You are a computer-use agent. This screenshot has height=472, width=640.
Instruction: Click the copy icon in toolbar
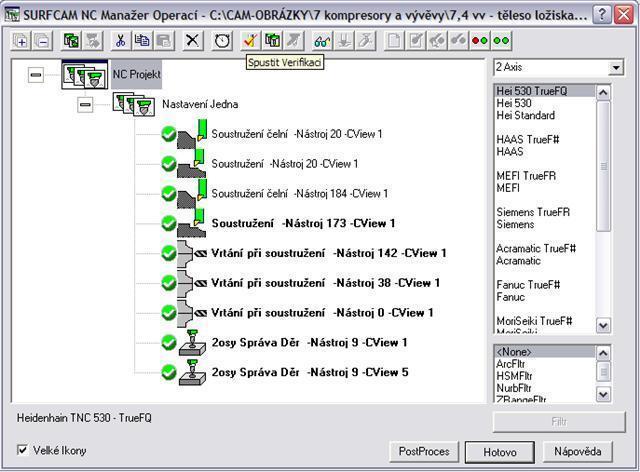pyautogui.click(x=142, y=40)
